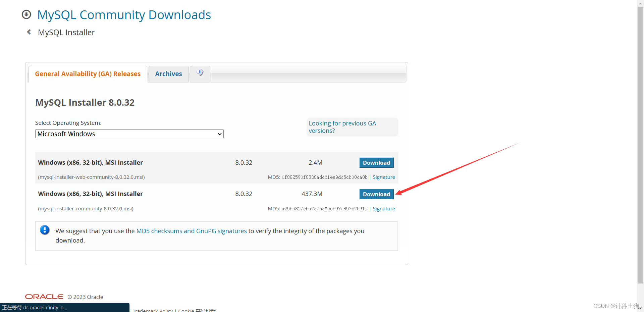Click the Cookie preferences footer link
The width and height of the screenshot is (644, 312).
197,310
